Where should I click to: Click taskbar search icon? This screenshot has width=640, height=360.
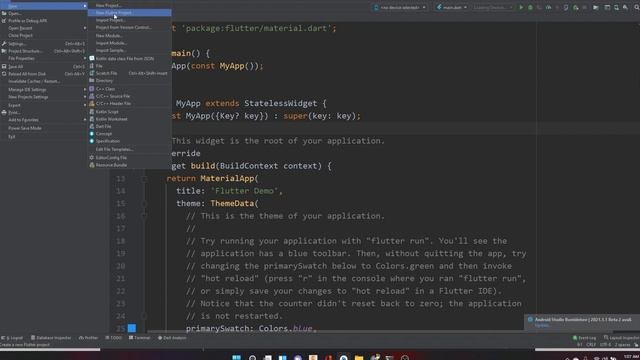[252, 358]
